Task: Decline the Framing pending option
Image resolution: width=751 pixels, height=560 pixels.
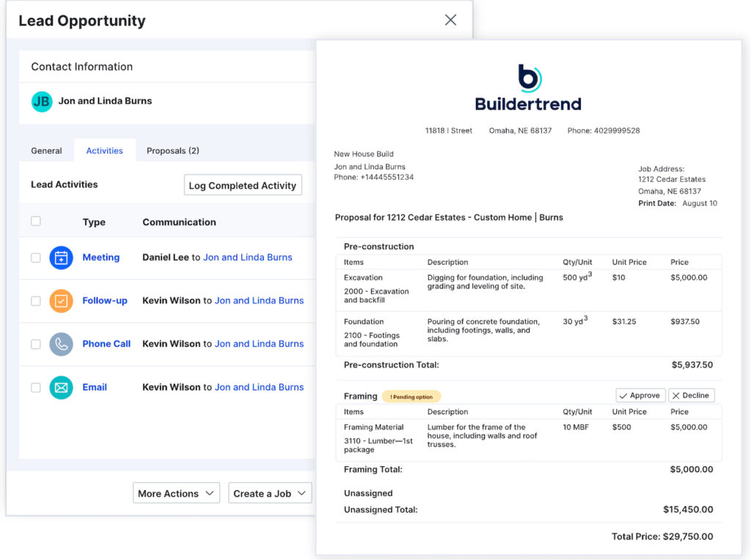Action: (x=691, y=395)
